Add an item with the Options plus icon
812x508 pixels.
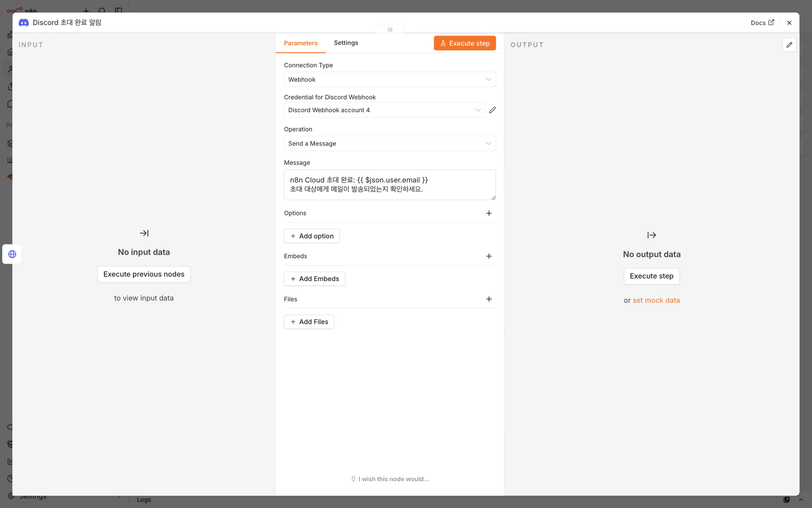tap(489, 213)
